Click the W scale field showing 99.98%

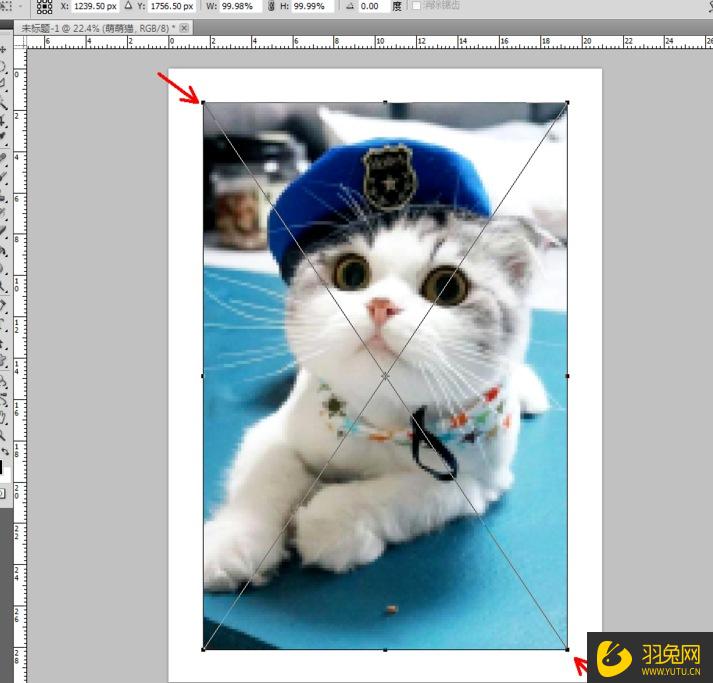(240, 6)
